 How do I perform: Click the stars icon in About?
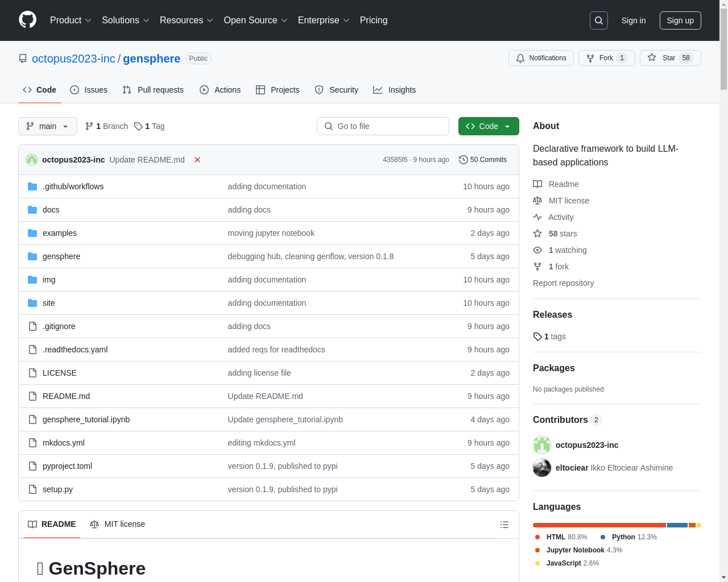tap(537, 234)
